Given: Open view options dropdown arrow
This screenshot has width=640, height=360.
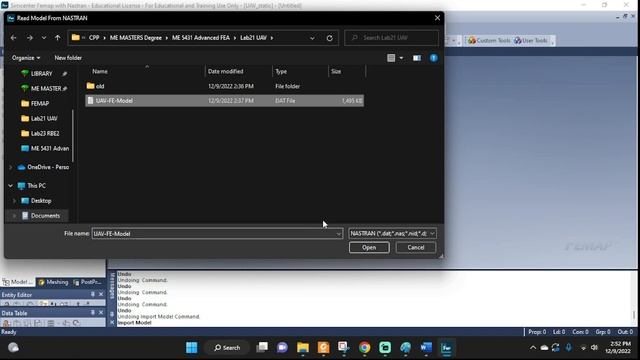Looking at the screenshot, I should coord(401,58).
